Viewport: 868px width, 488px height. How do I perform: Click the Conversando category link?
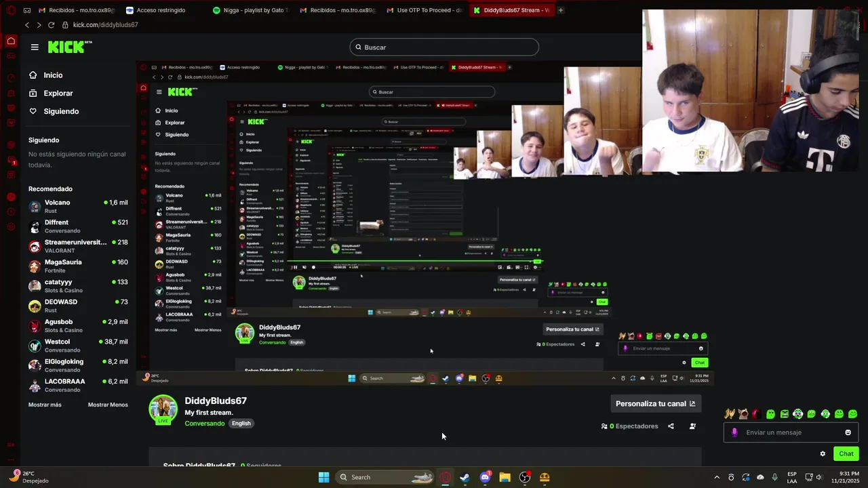point(205,424)
